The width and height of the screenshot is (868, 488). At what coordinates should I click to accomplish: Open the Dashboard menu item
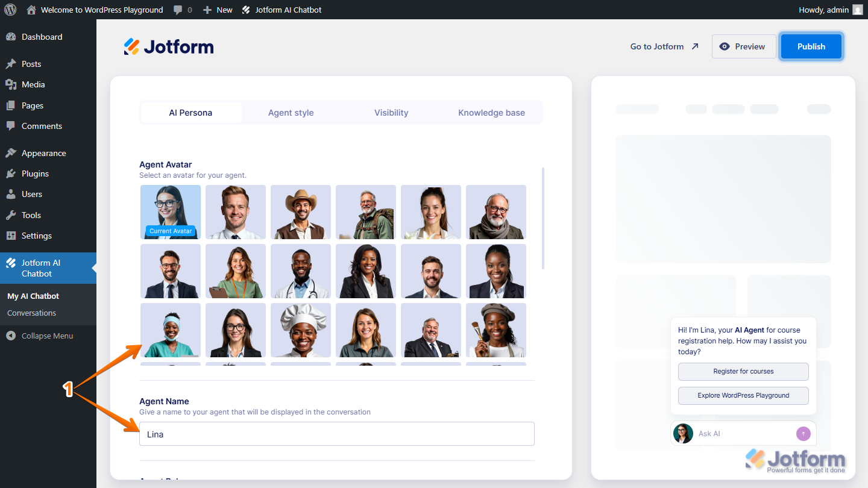pos(48,37)
